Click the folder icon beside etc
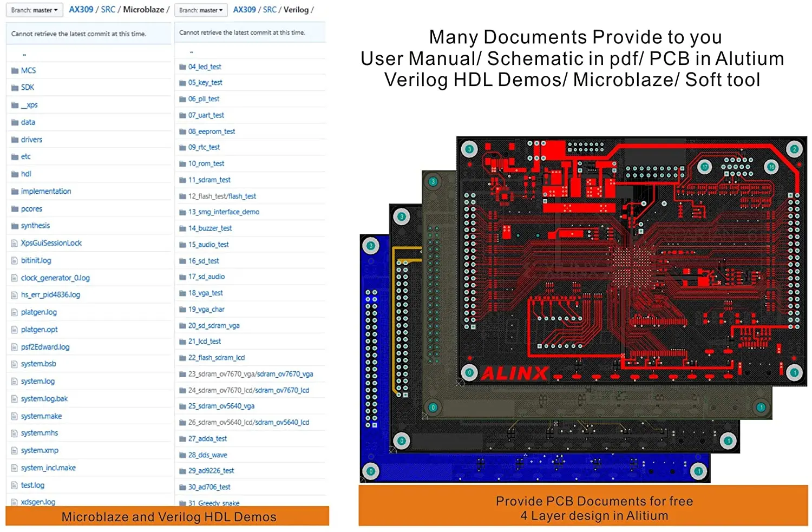 click(x=15, y=157)
